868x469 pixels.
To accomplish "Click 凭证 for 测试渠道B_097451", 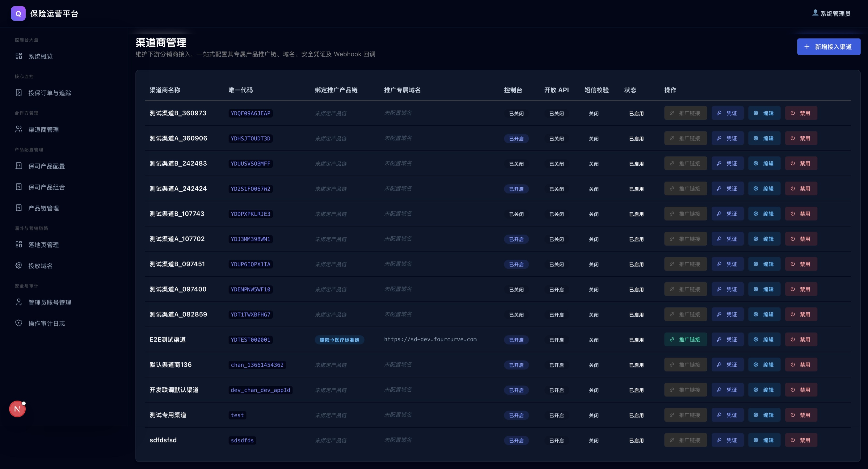I will pyautogui.click(x=727, y=264).
